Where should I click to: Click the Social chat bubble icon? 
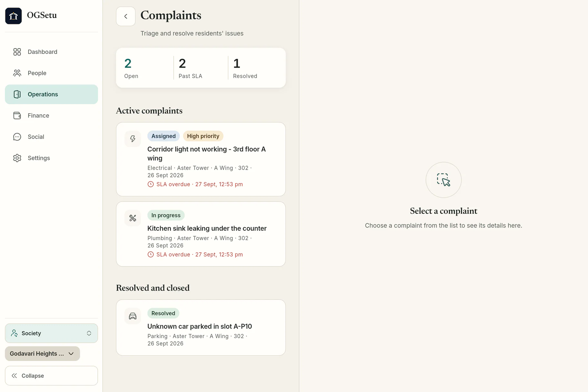click(17, 137)
